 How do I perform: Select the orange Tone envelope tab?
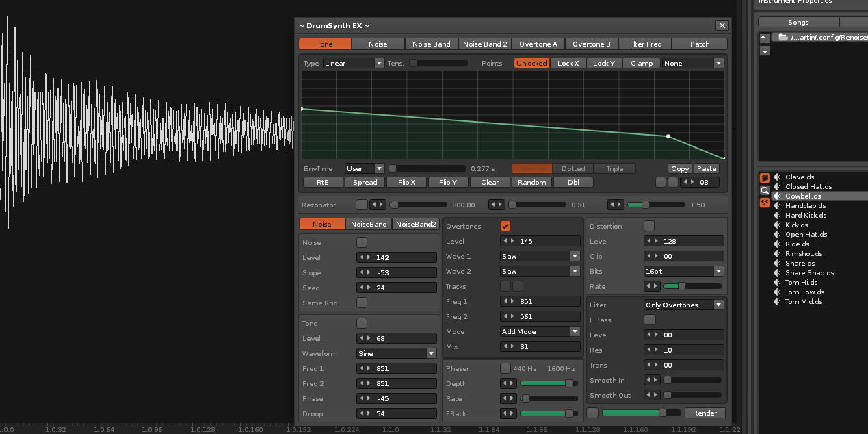click(x=325, y=44)
